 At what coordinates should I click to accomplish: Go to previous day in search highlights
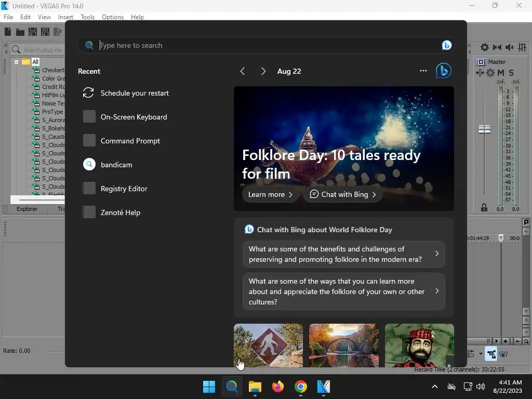pos(242,71)
